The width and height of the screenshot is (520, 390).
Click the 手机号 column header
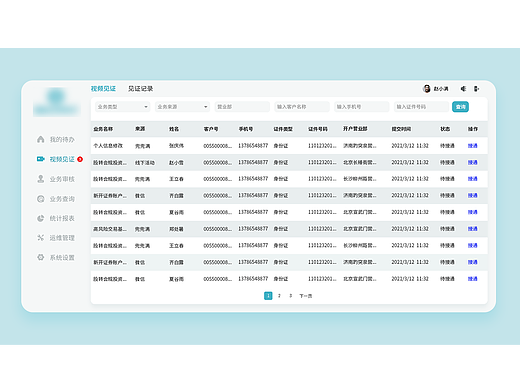click(246, 129)
